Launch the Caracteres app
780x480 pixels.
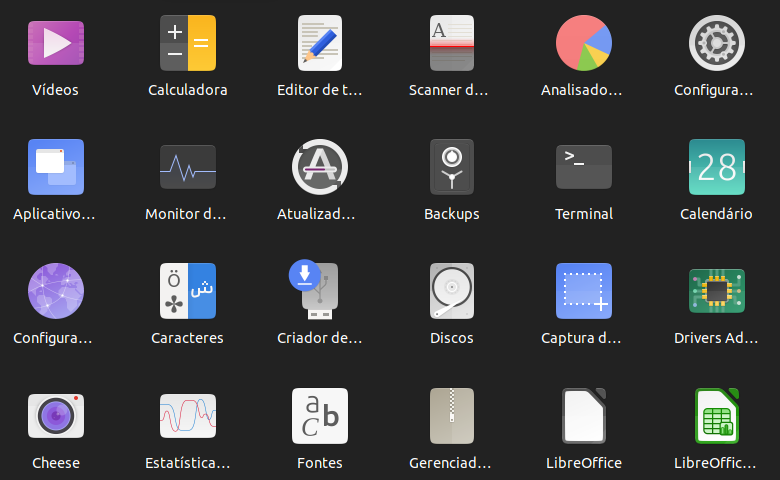point(188,291)
